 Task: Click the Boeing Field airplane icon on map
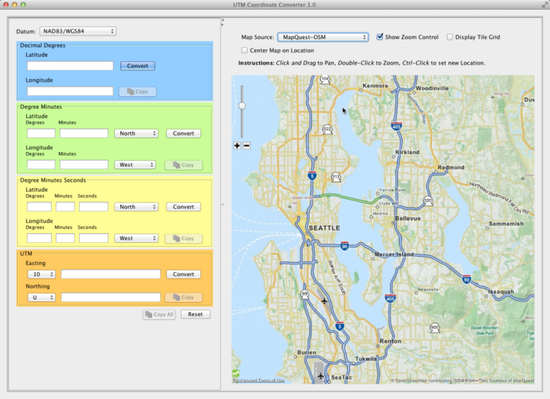pos(324,301)
